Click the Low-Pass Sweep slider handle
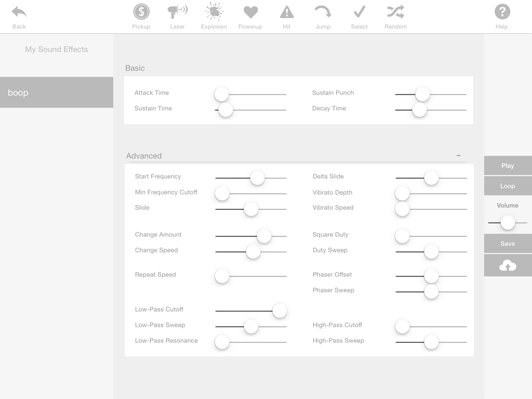 [x=251, y=326]
